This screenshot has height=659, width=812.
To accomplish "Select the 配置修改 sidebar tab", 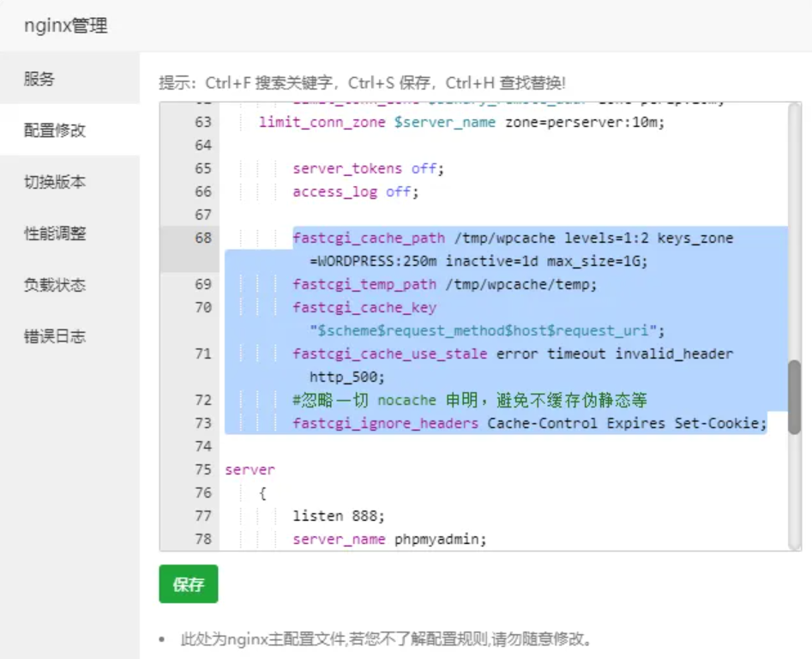I will (55, 130).
